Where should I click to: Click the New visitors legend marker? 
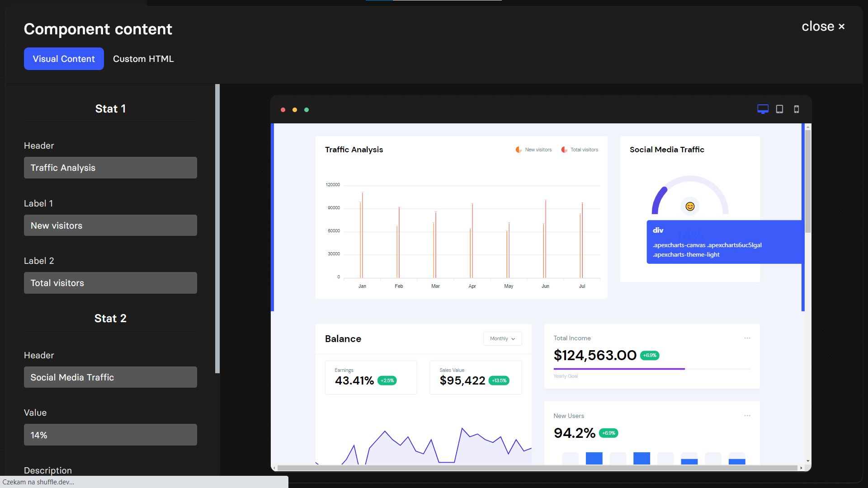519,150
